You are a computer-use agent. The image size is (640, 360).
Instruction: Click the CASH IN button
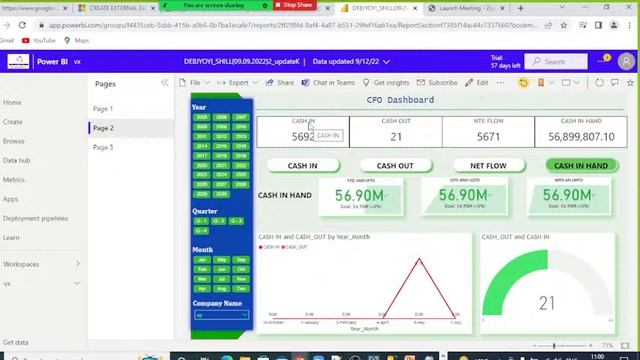(x=302, y=166)
